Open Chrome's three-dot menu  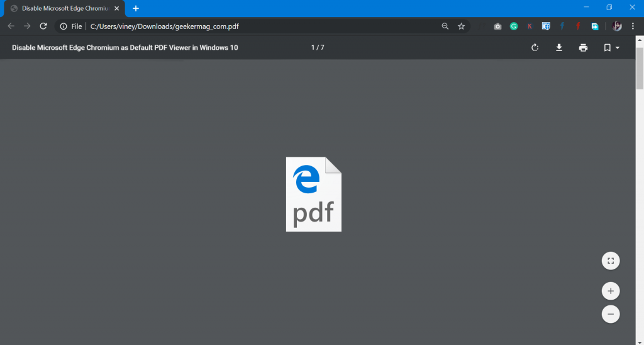tap(633, 26)
